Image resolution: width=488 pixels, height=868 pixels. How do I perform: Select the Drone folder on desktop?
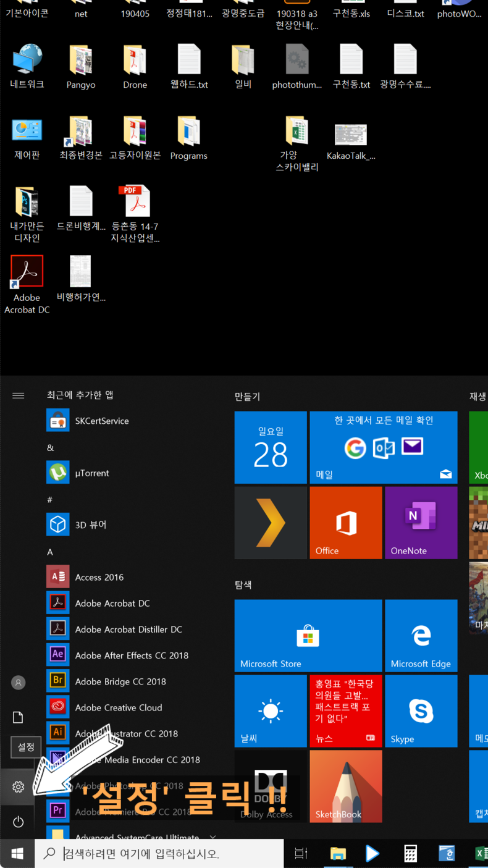pos(135,67)
